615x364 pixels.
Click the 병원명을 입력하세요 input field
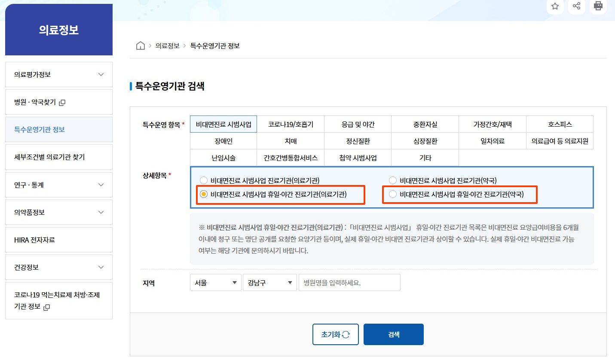click(x=349, y=282)
